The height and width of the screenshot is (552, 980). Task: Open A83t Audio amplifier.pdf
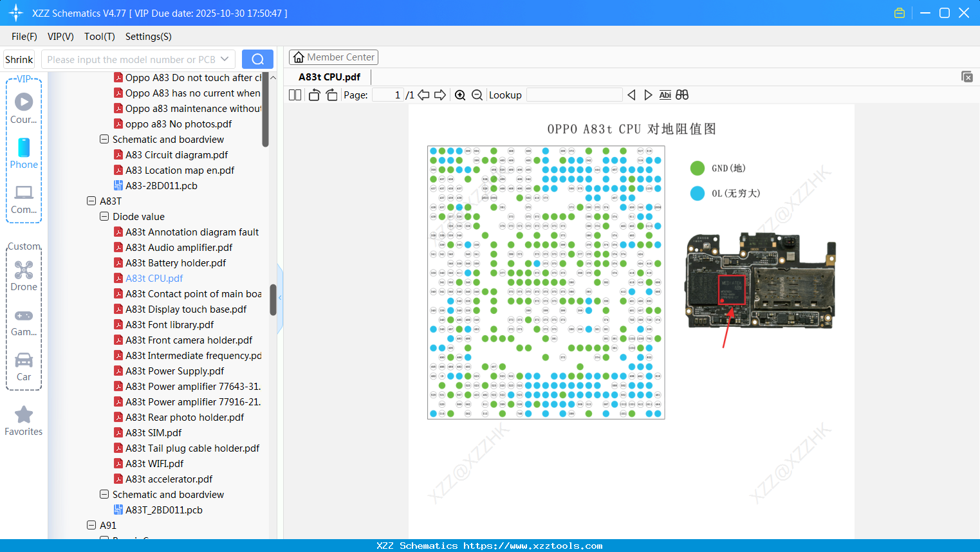[179, 247]
